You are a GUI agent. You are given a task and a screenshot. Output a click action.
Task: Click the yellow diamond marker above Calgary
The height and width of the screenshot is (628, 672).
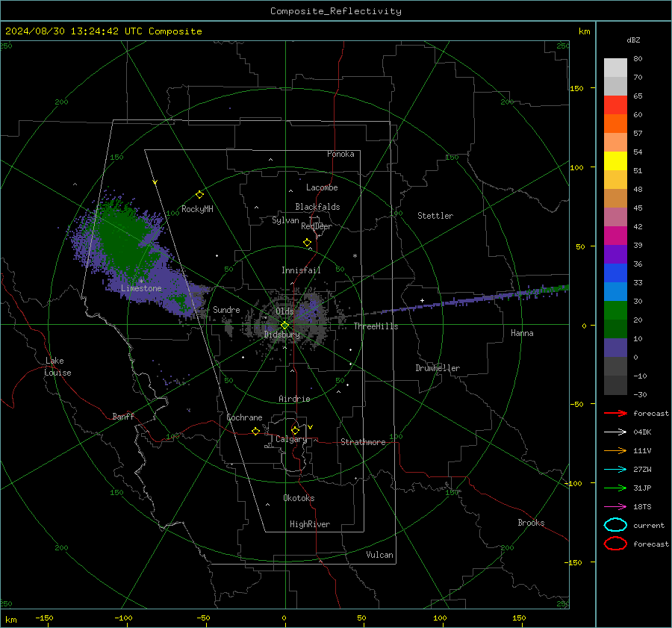295,430
